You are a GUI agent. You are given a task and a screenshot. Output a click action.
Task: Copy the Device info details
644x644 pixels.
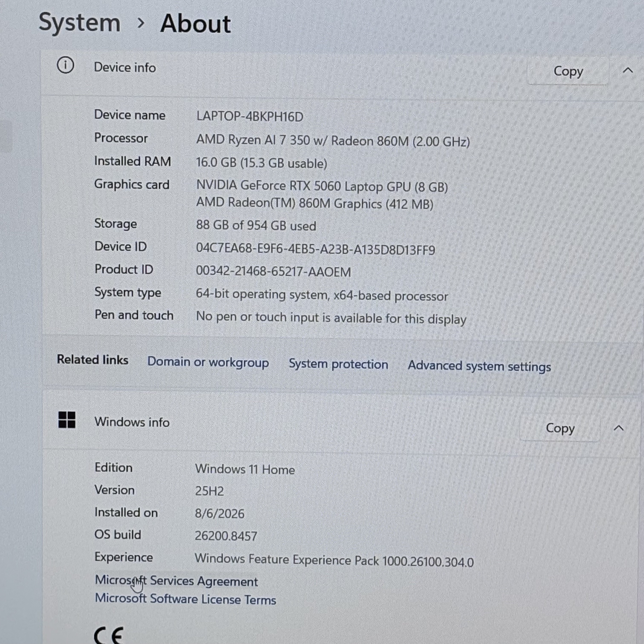[x=568, y=71]
